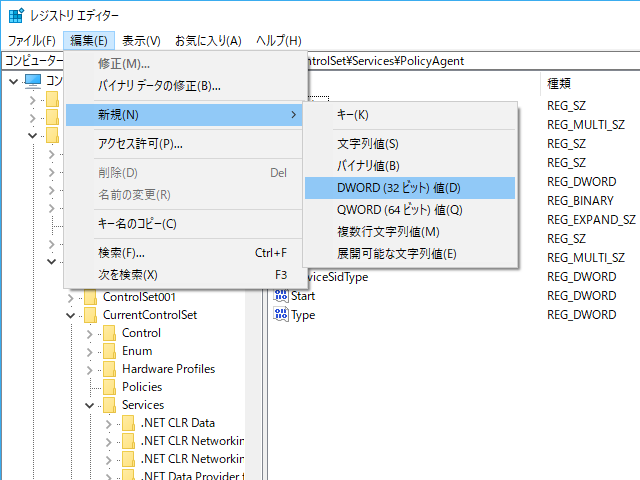Expand the Control tree node
640x480 pixels.
[90, 334]
